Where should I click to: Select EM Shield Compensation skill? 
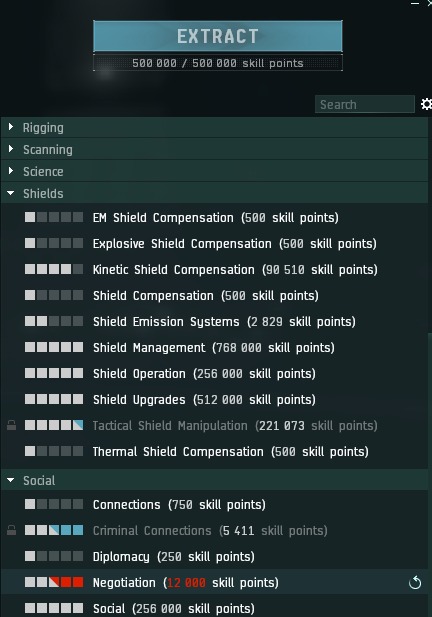[214, 218]
